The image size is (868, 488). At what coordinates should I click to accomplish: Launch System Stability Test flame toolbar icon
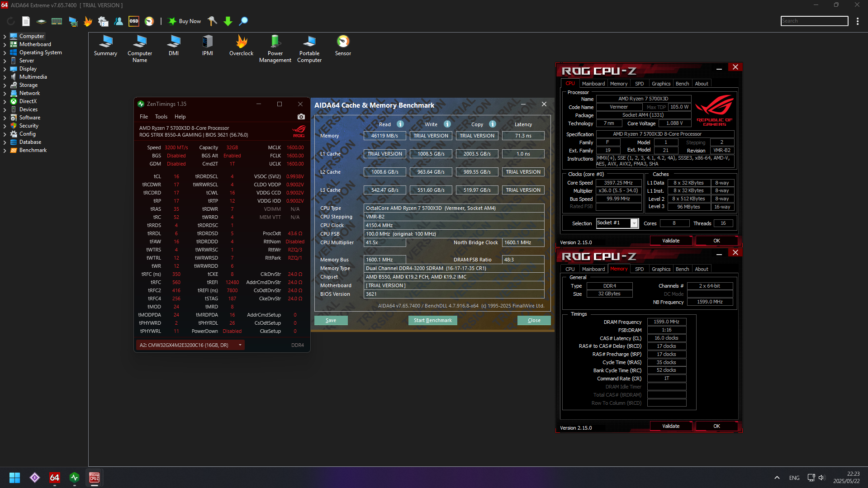point(88,21)
